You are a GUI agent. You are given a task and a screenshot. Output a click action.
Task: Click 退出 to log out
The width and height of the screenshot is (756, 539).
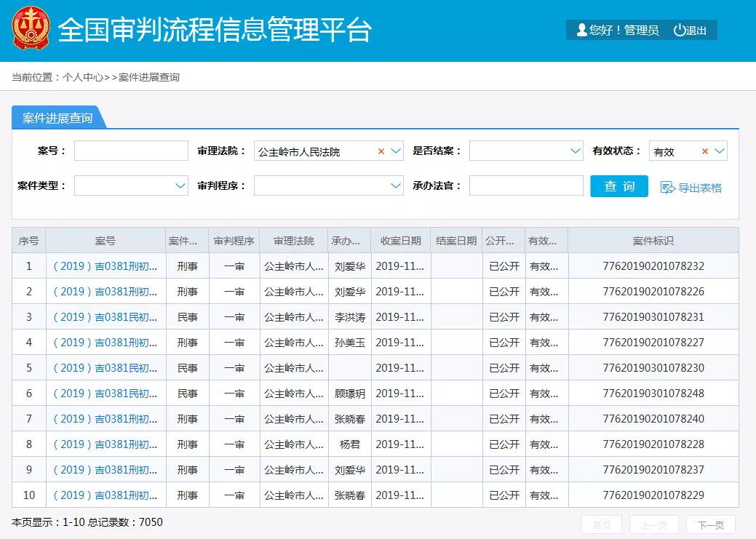pos(696,31)
